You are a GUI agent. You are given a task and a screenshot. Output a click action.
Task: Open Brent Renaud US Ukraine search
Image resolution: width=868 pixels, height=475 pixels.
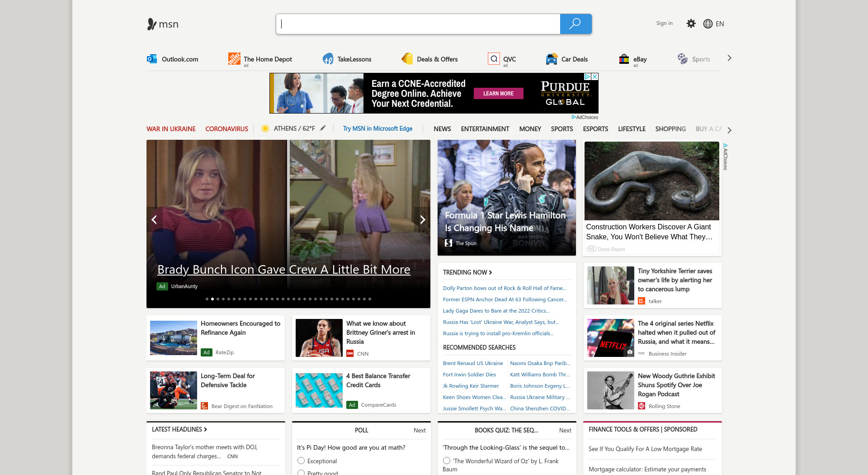(473, 363)
